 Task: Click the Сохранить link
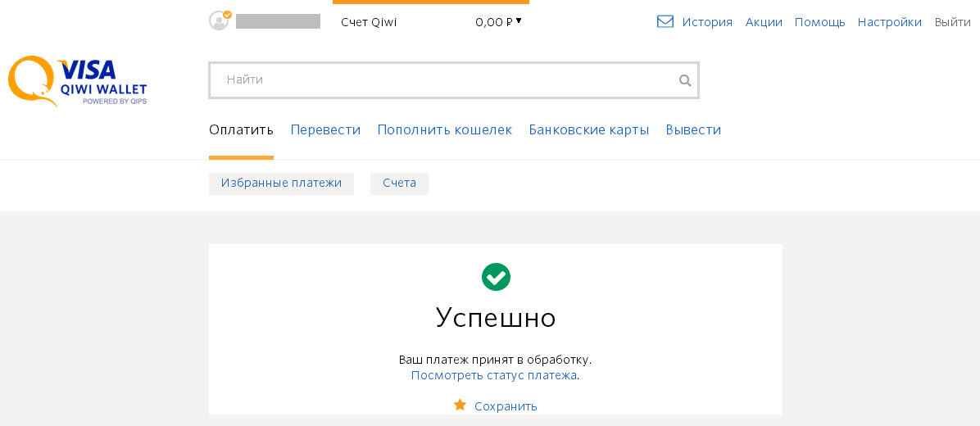tap(506, 406)
